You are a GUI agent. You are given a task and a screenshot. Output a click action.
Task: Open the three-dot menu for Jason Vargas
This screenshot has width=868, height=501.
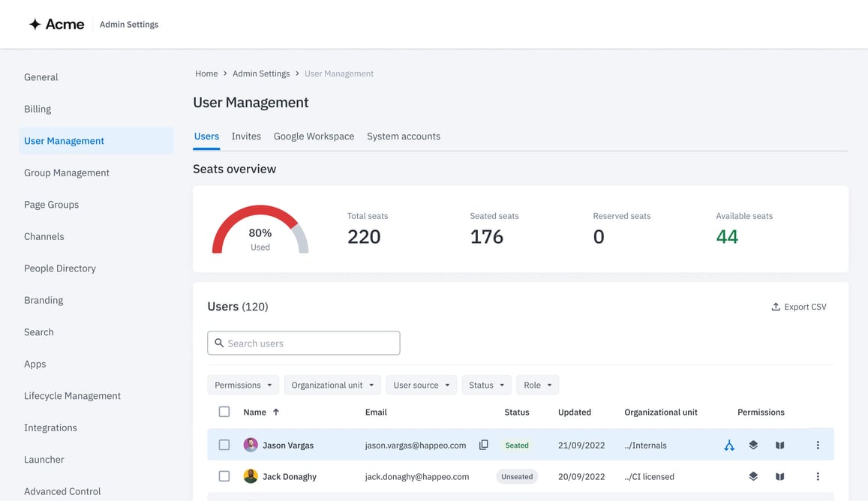tap(818, 445)
